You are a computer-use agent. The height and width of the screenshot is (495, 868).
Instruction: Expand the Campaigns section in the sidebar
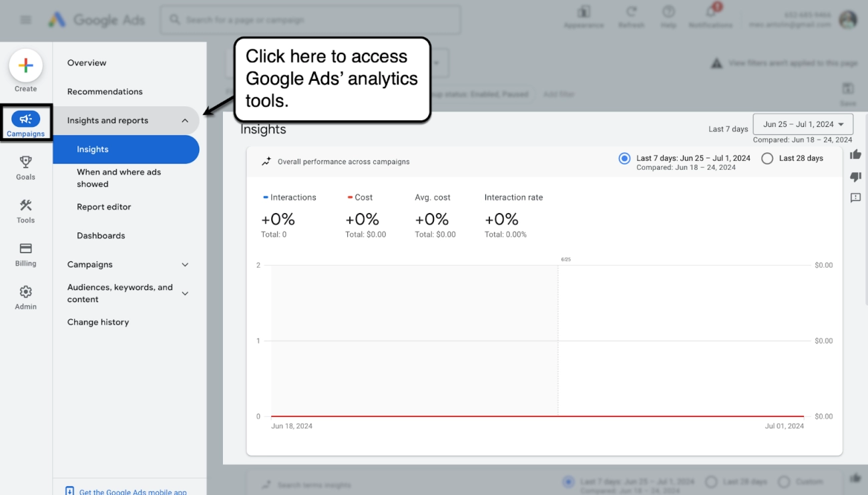[x=185, y=265]
